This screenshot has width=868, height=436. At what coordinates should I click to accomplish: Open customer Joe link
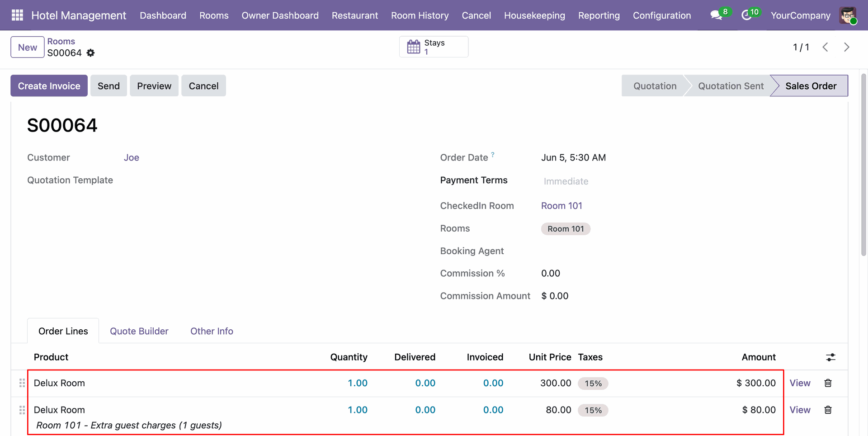(132, 157)
